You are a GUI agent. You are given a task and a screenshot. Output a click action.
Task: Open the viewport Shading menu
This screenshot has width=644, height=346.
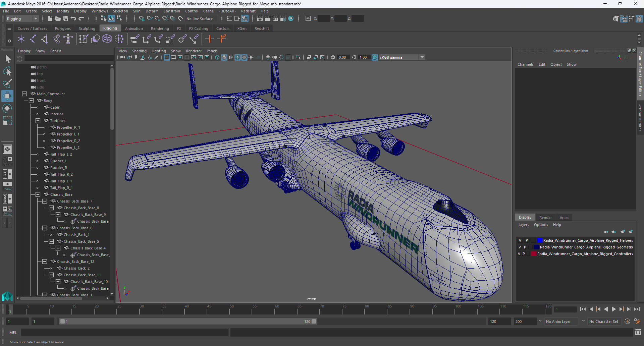139,51
